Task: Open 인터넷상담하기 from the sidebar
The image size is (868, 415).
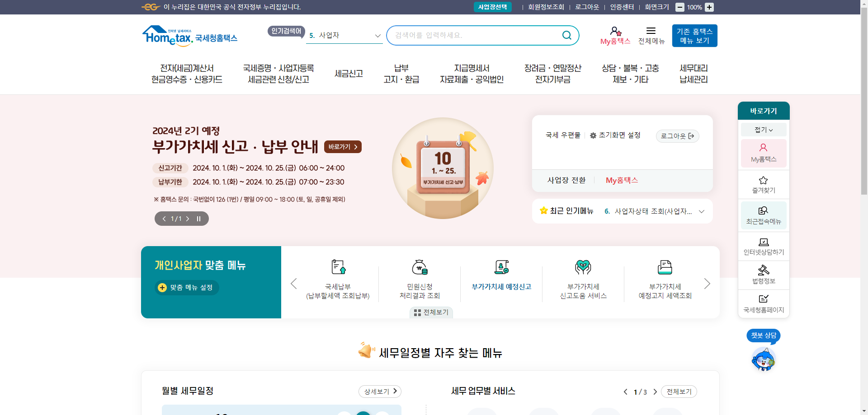Action: 763,246
